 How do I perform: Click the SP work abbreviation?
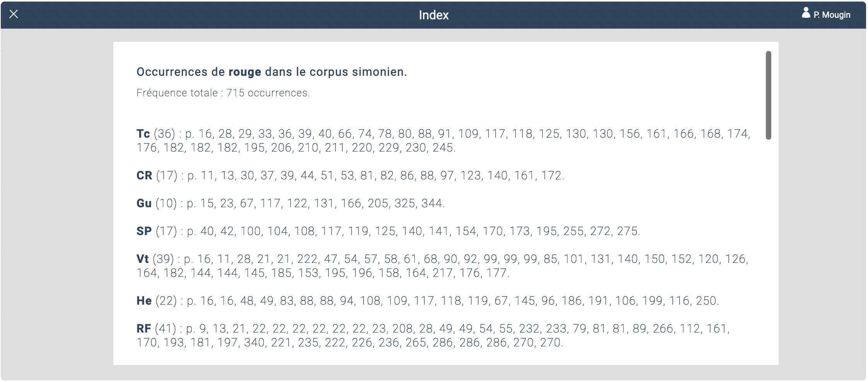144,231
